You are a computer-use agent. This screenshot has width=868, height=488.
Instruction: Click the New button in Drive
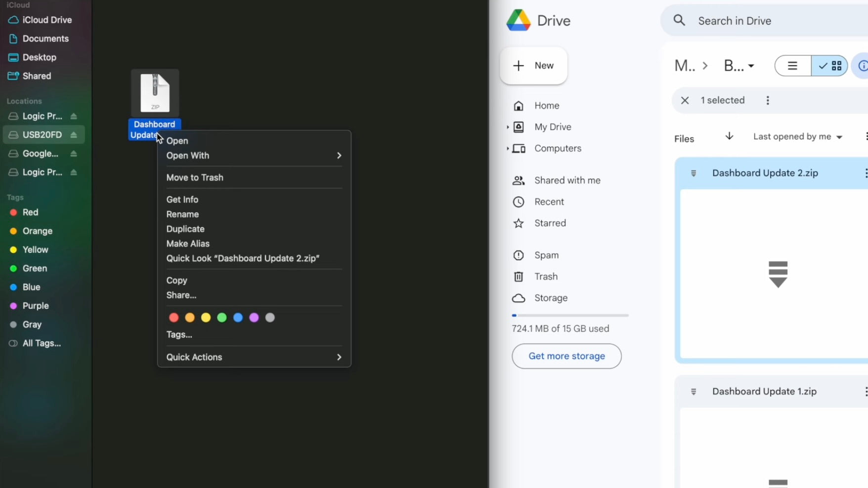click(533, 66)
